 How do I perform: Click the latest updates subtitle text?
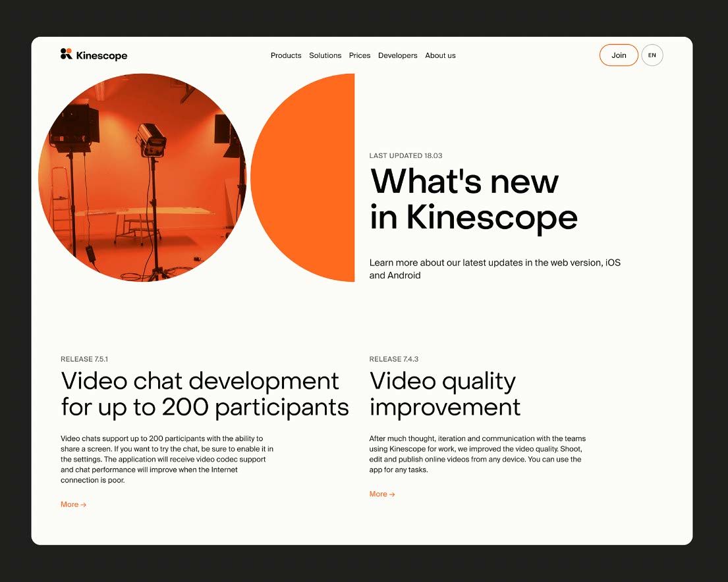[x=494, y=269]
